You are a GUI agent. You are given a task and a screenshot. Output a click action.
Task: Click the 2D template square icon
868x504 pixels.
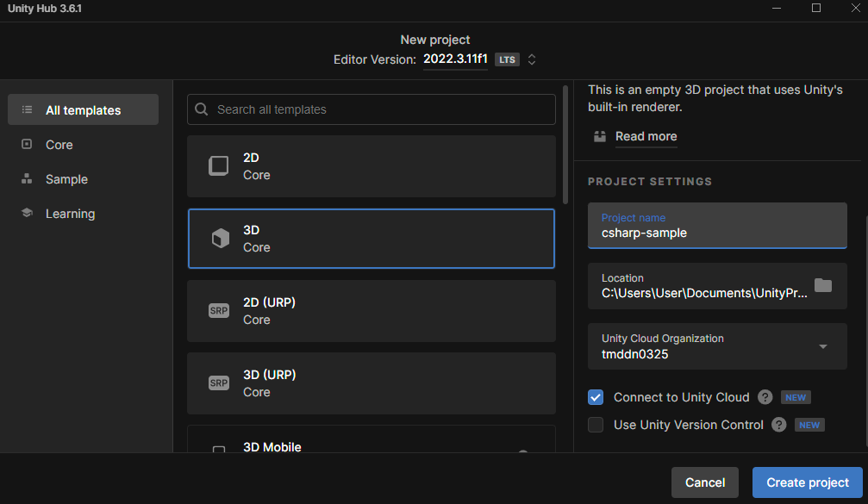pos(219,165)
